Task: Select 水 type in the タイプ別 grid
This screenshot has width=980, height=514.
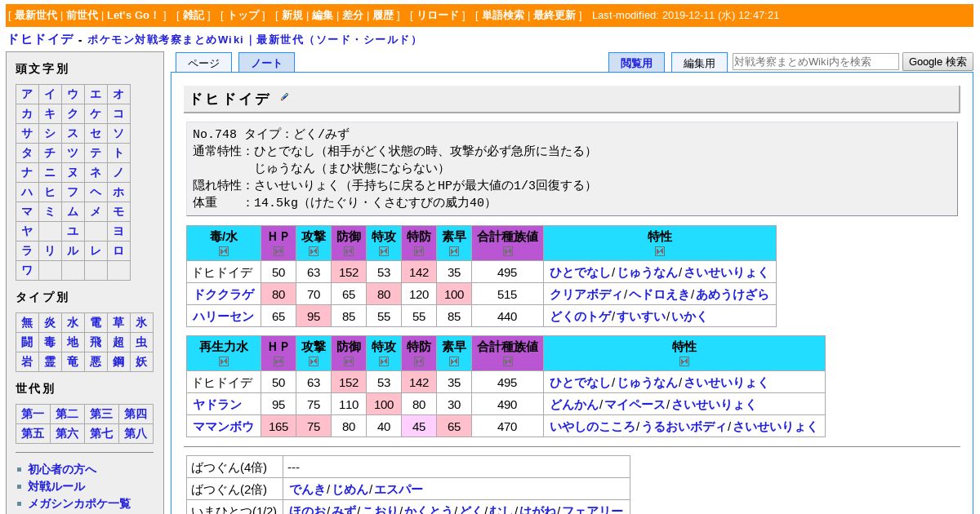Action: (x=73, y=322)
